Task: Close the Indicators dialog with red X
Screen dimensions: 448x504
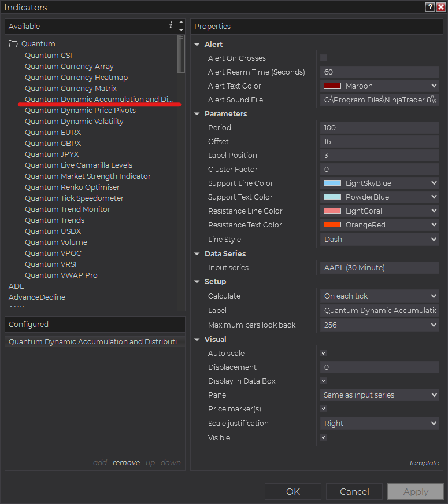Action: [441, 7]
